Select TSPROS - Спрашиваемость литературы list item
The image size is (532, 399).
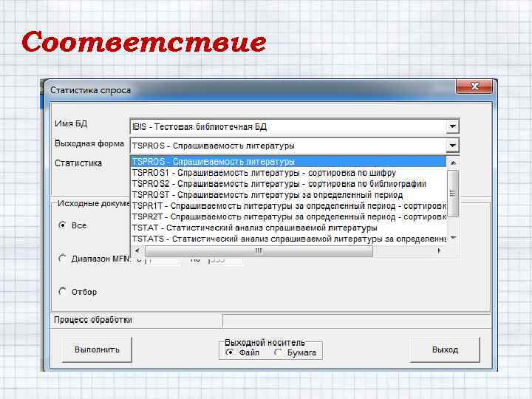pyautogui.click(x=288, y=162)
